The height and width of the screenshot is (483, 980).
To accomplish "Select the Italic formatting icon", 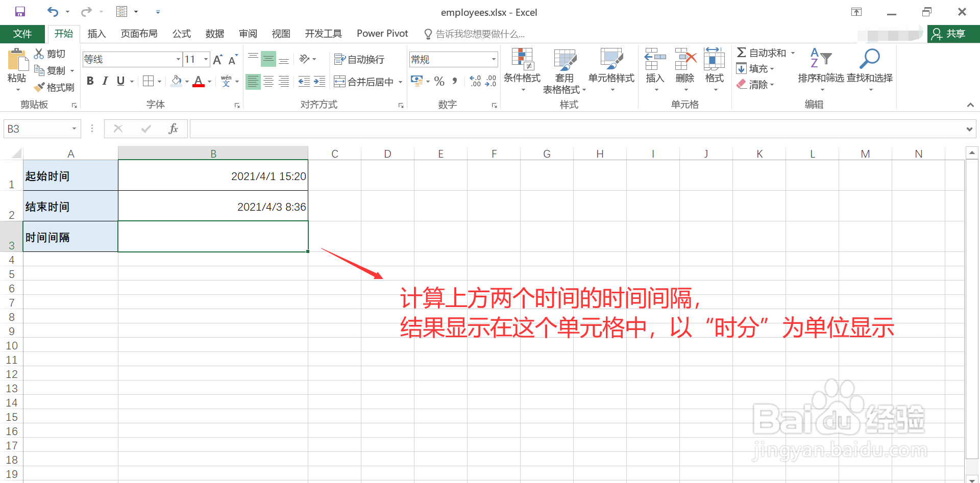I will tap(105, 81).
